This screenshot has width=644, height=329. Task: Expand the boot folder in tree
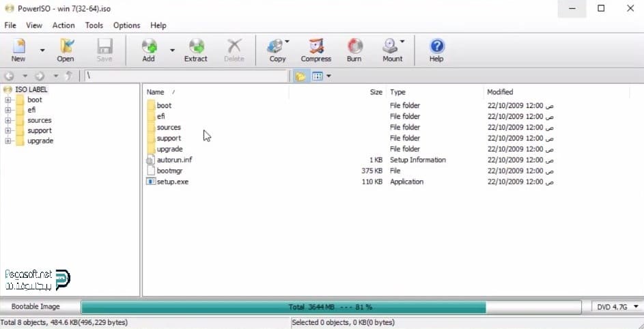(8, 100)
